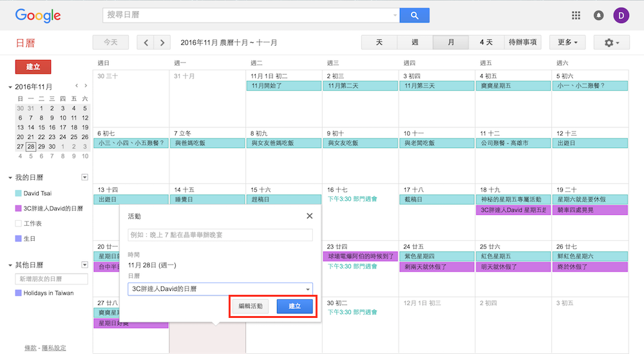Open Google notifications bell
Viewport: 644px width, 354px height.
tap(598, 15)
